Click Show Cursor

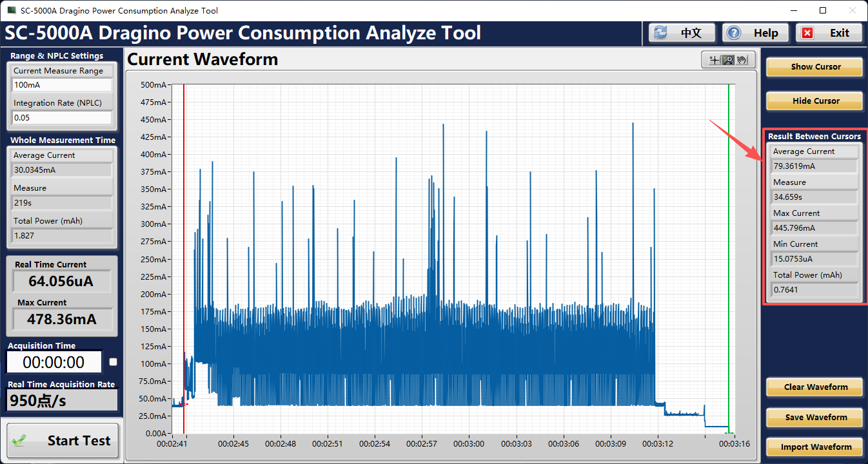(816, 67)
